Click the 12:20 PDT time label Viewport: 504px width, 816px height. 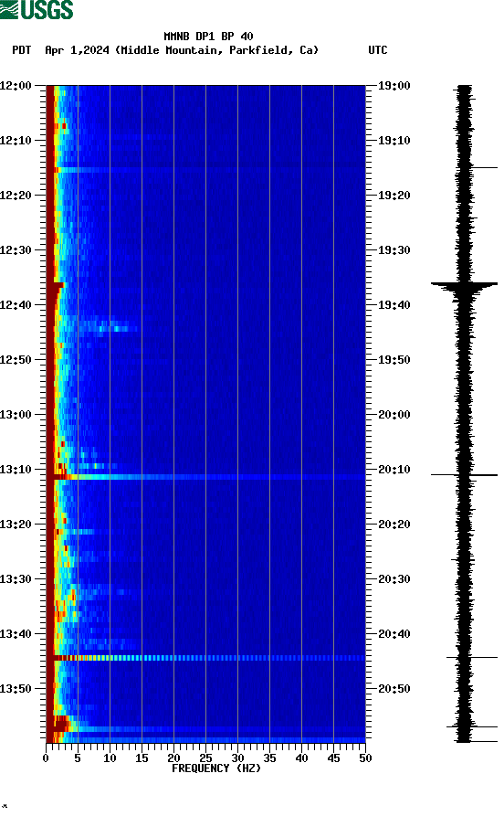tap(16, 196)
